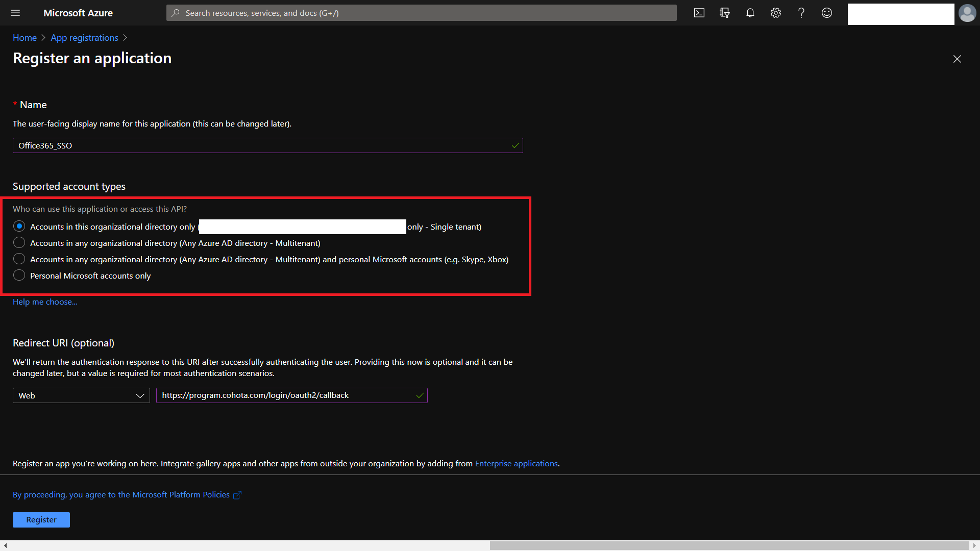The image size is (980, 551).
Task: Select Accounts in this organizational directory only
Action: [19, 226]
